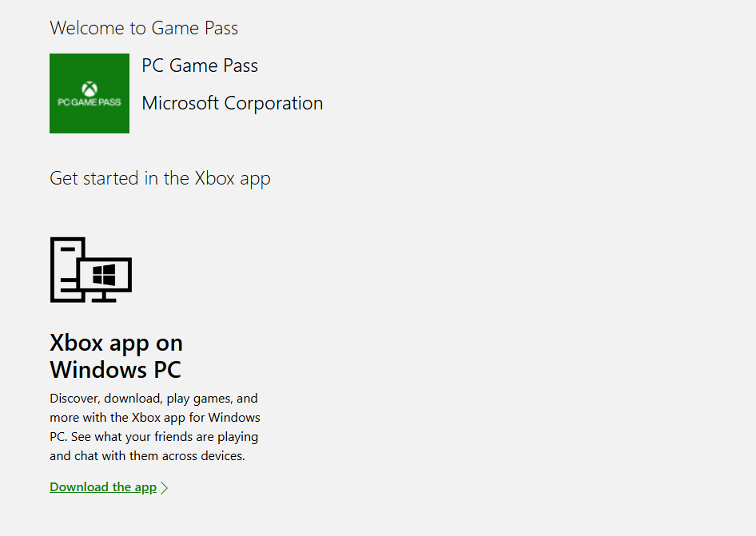This screenshot has height=536, width=756.
Task: Click the word "Download" in the green link
Action: click(79, 487)
